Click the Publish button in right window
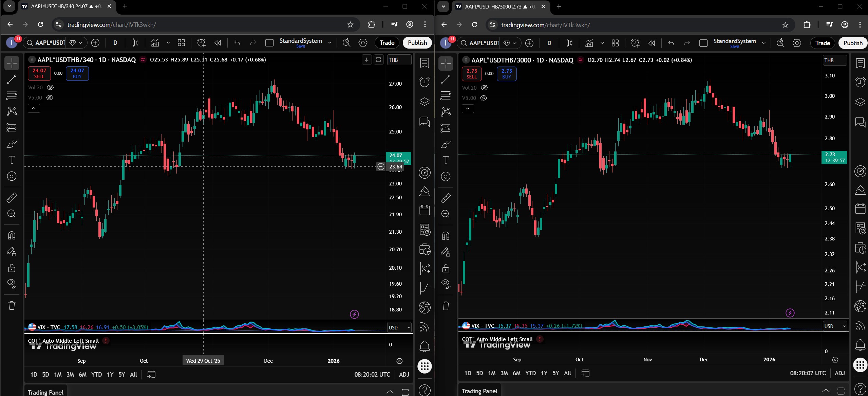Viewport: 868px width, 396px height. click(x=853, y=43)
